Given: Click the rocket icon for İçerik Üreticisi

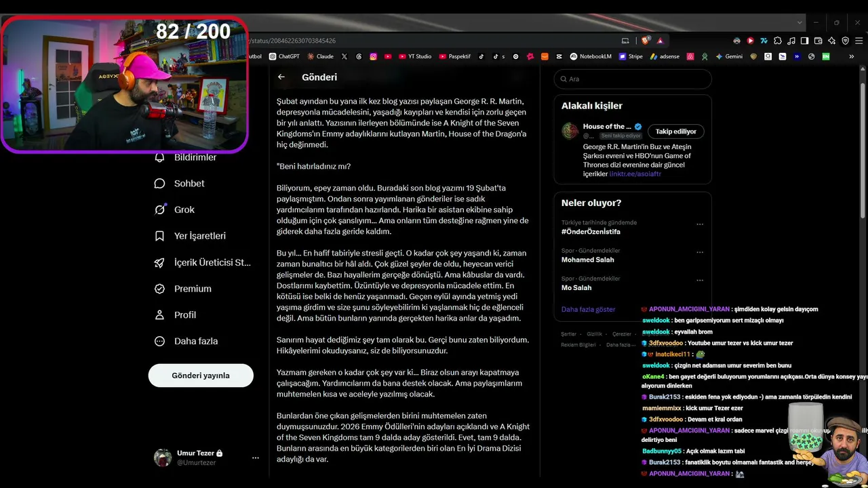Looking at the screenshot, I should 160,262.
